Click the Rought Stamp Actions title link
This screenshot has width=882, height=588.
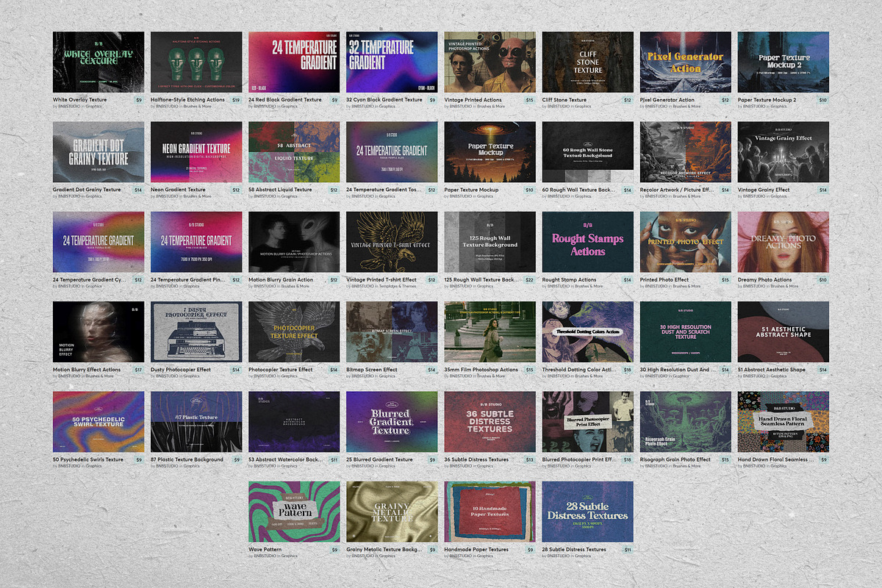[x=569, y=280]
